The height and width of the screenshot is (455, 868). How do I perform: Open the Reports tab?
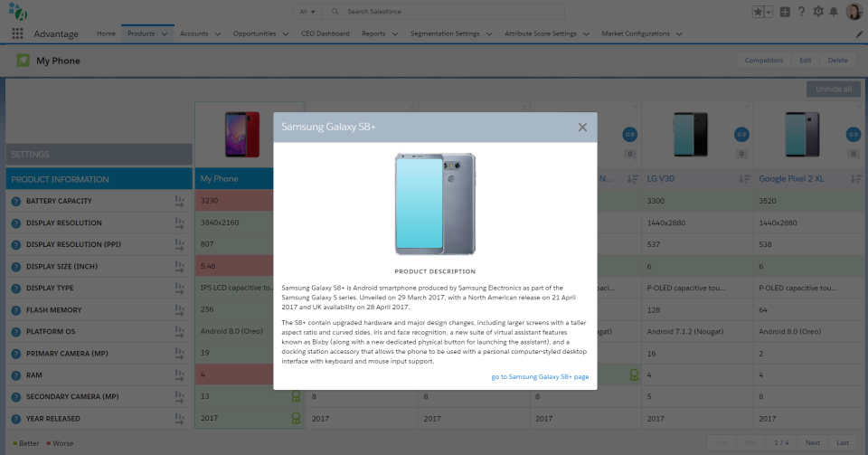coord(373,33)
